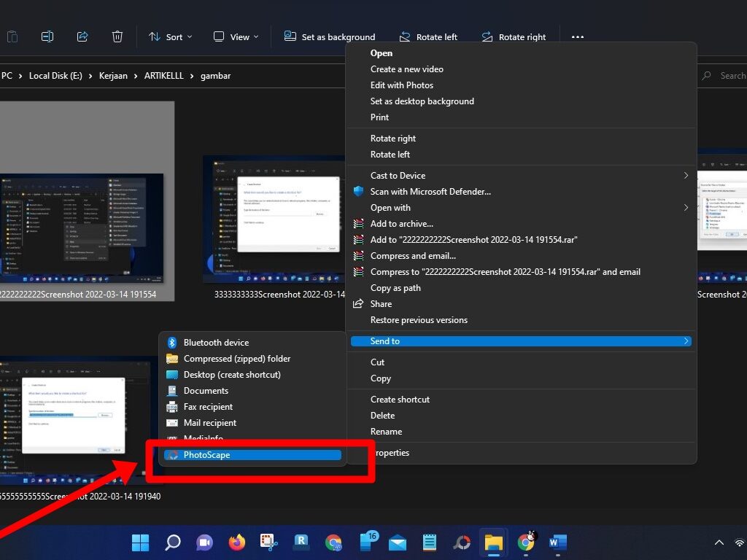Open Microsoft Word from the taskbar
Screen dimensions: 747x560
(557, 542)
